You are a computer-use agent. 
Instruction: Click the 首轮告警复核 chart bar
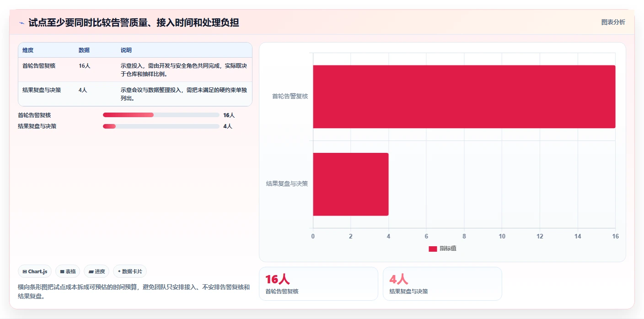464,97
